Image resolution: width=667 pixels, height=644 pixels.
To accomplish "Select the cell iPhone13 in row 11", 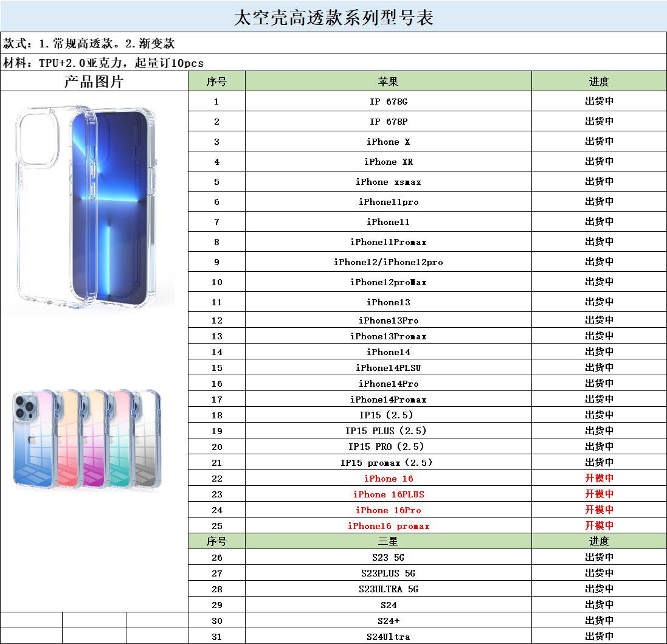I will (389, 302).
